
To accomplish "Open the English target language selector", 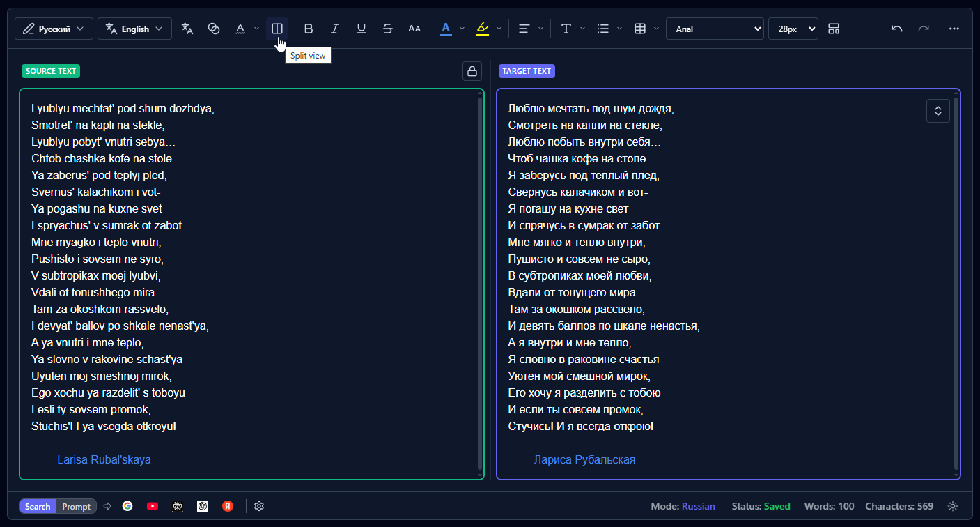I will coord(134,29).
